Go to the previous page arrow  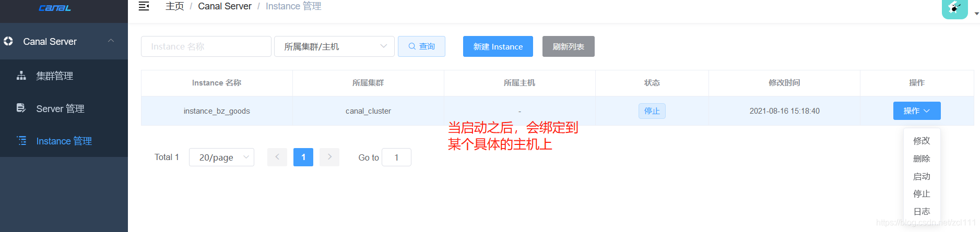(277, 157)
